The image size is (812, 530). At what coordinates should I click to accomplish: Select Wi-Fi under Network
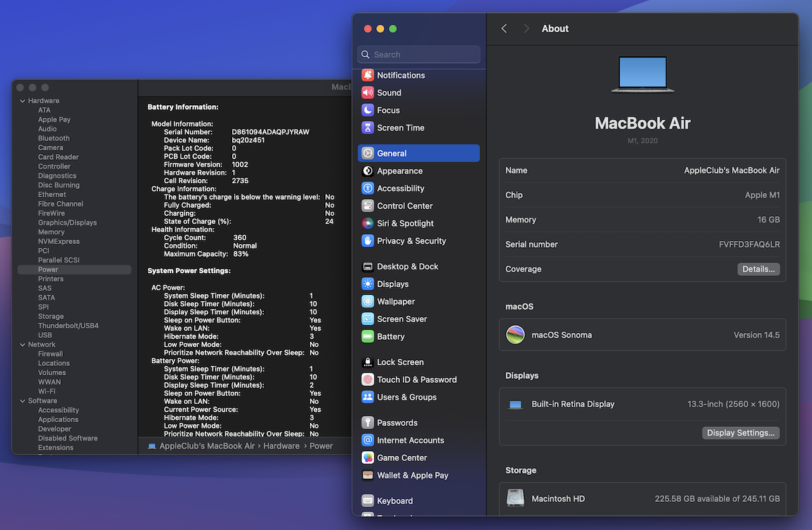point(46,391)
